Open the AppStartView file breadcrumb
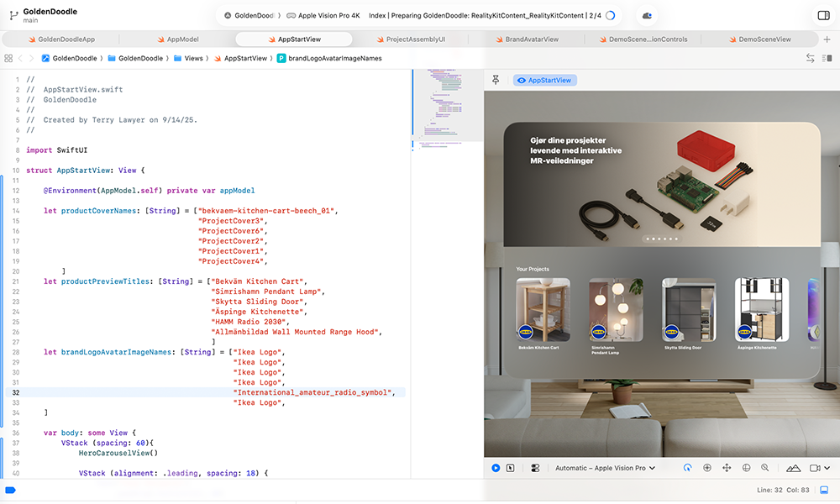The width and height of the screenshot is (840, 504). (x=240, y=59)
